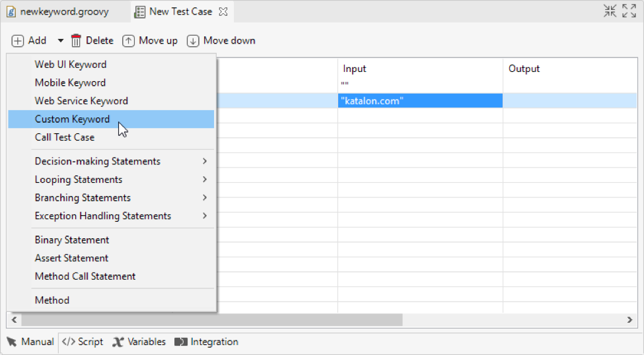Select the New Test Case tab

(181, 11)
